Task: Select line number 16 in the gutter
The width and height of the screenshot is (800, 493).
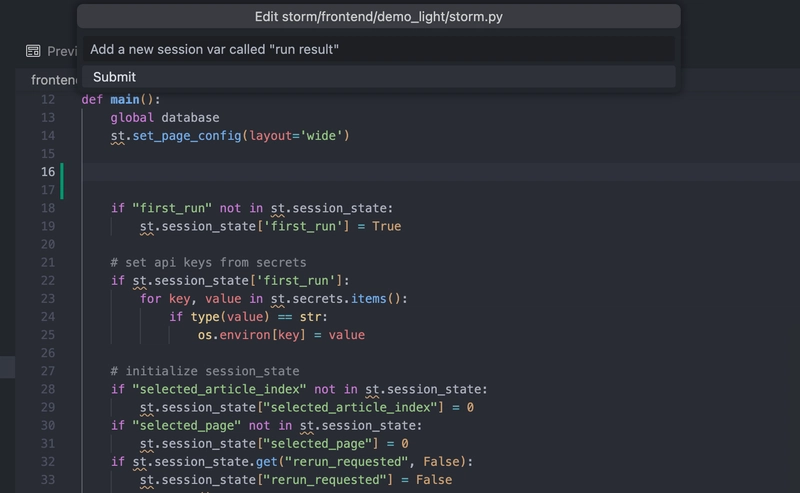Action: tap(48, 172)
